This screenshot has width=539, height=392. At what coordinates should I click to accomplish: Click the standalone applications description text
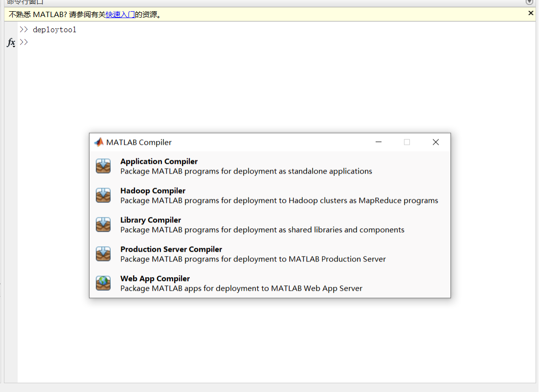tap(246, 171)
